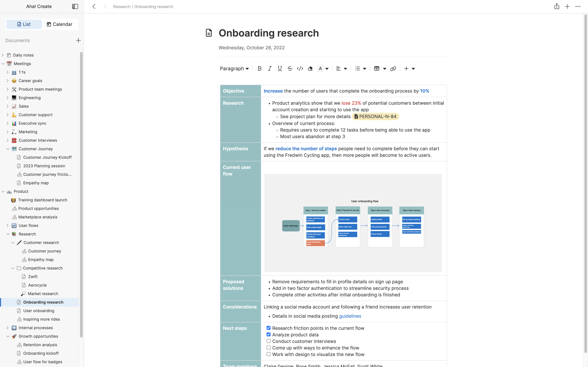Collapse the Competitive research folder
The width and height of the screenshot is (588, 367).
[13, 268]
